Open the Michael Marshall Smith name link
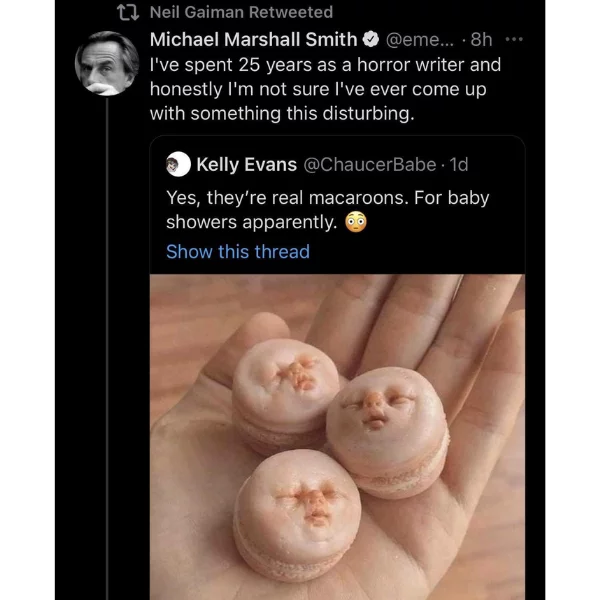 coord(253,39)
